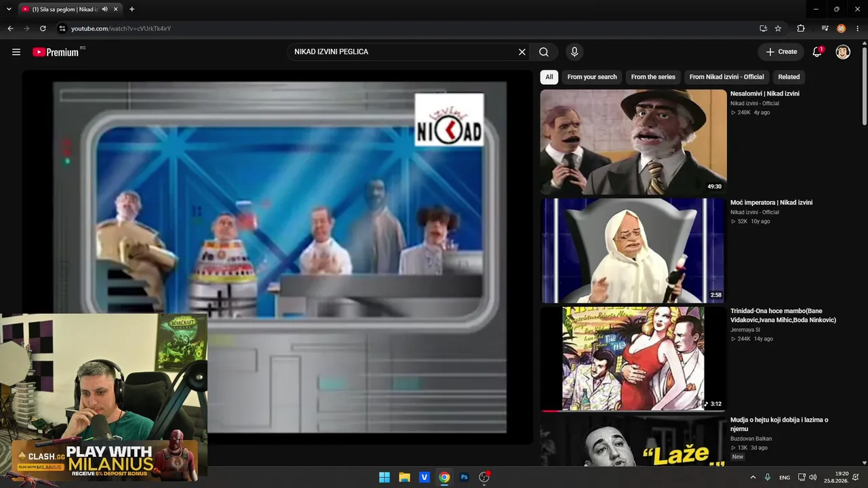Play the Trinidad mambo thumbnail
The height and width of the screenshot is (488, 868).
pos(633,359)
